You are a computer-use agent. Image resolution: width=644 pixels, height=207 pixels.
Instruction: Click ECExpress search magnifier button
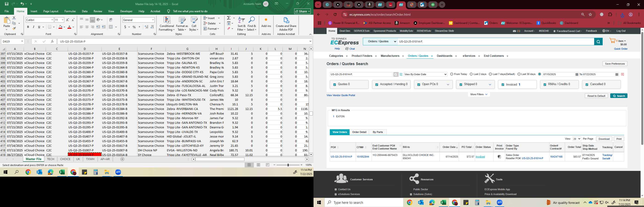coord(598,42)
